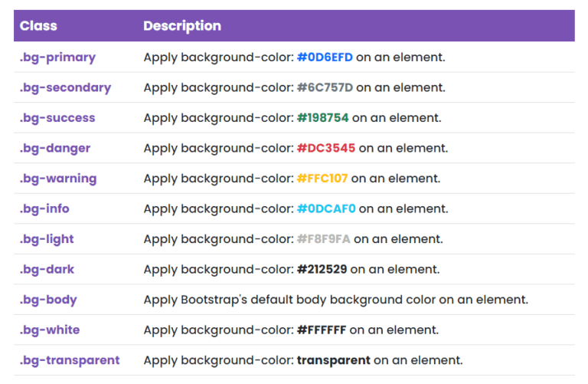Click the .bg-primary class name
This screenshot has height=384, width=588.
click(57, 57)
